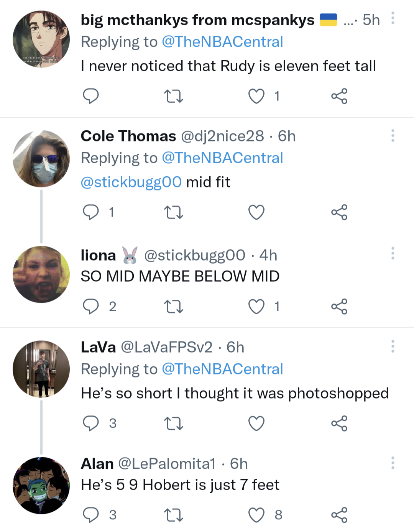View Cole Thomas's profile avatar

click(x=41, y=159)
